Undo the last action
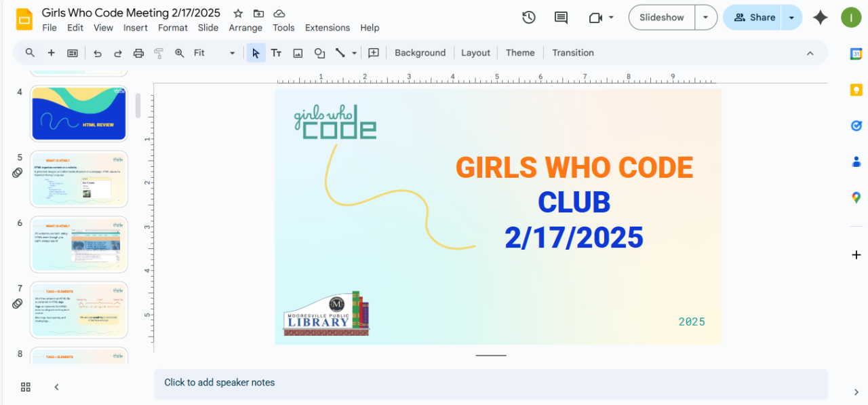The width and height of the screenshot is (868, 405). click(x=98, y=53)
